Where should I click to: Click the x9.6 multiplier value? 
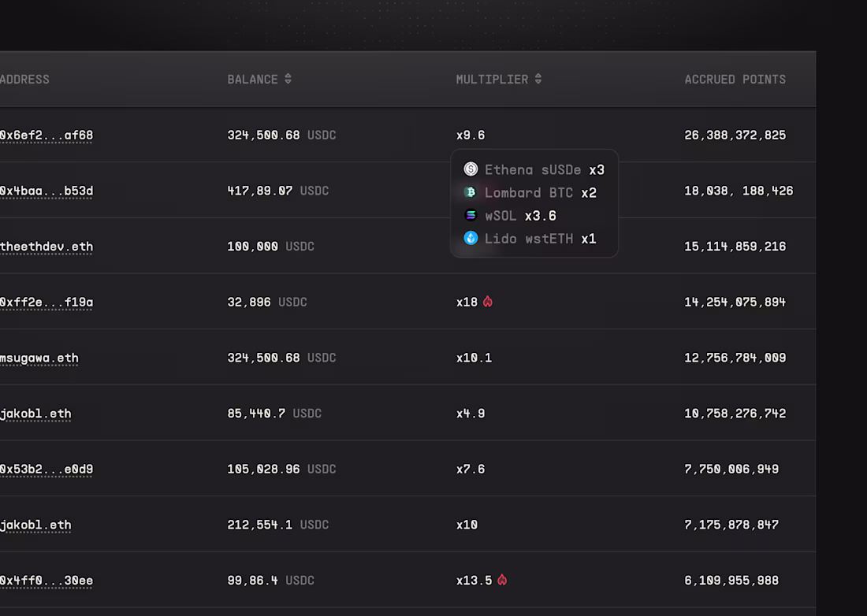point(471,135)
